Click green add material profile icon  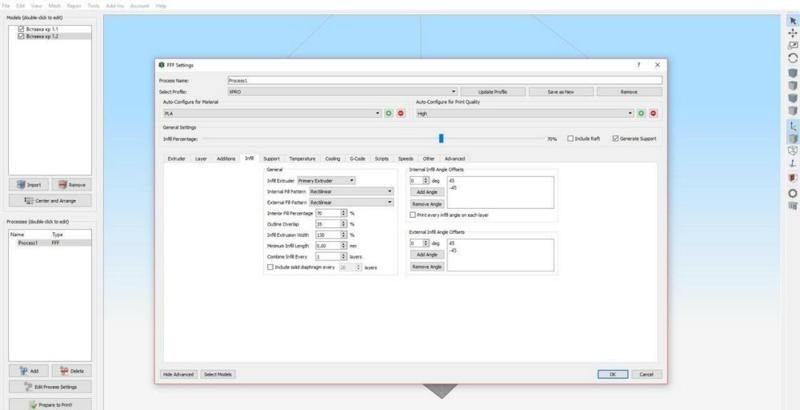pos(389,113)
